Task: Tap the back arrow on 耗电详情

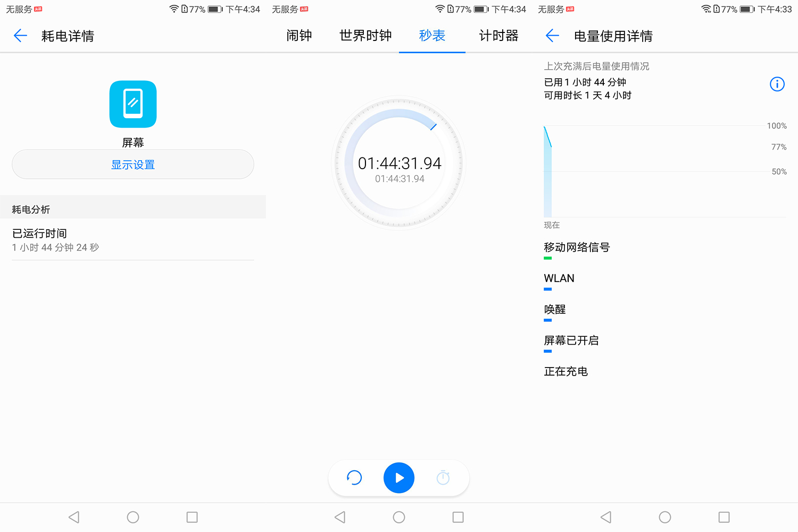Action: tap(20, 36)
